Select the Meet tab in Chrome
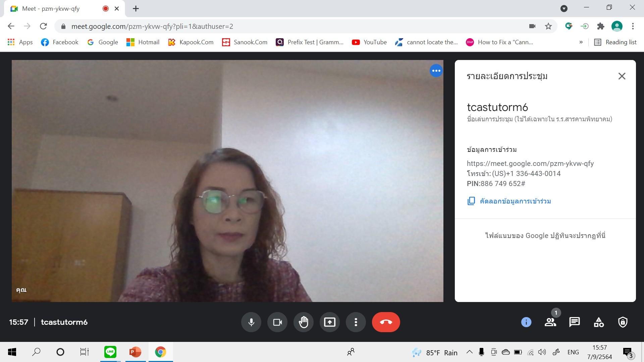 [x=64, y=9]
